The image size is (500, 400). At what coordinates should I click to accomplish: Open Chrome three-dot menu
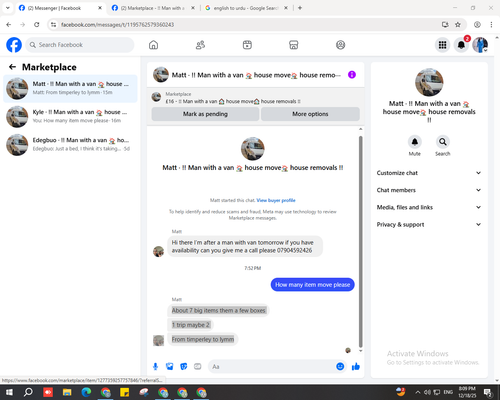(x=491, y=25)
